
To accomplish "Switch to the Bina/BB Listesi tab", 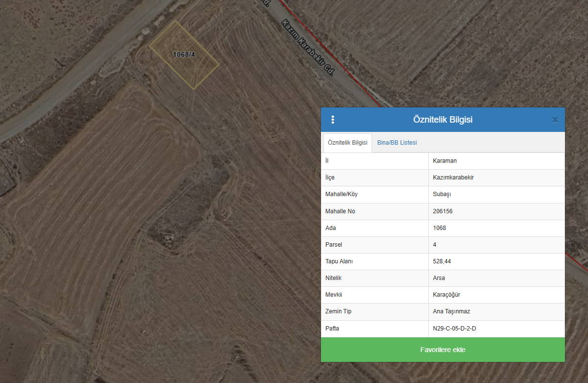I will 397,143.
